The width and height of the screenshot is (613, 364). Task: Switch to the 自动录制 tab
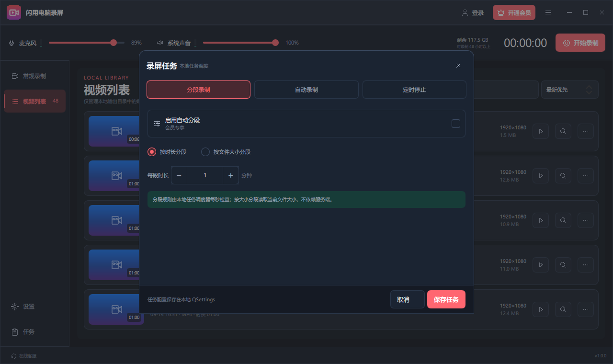coord(306,90)
